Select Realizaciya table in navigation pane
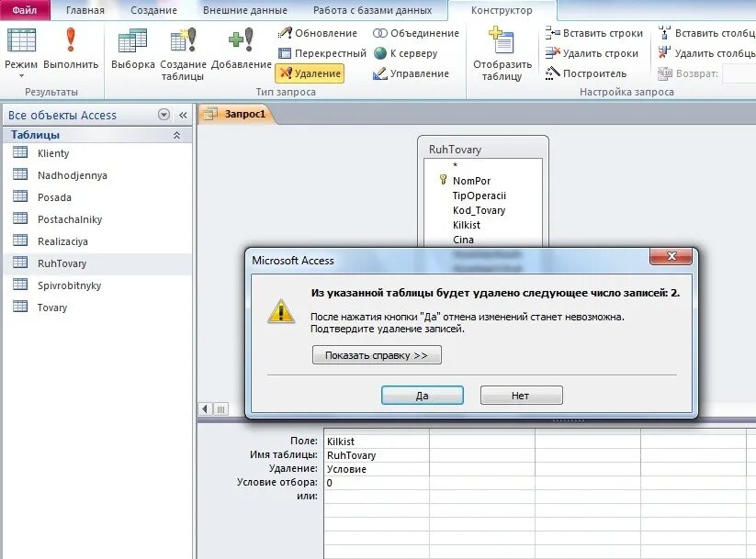This screenshot has height=559, width=756. tap(97, 241)
